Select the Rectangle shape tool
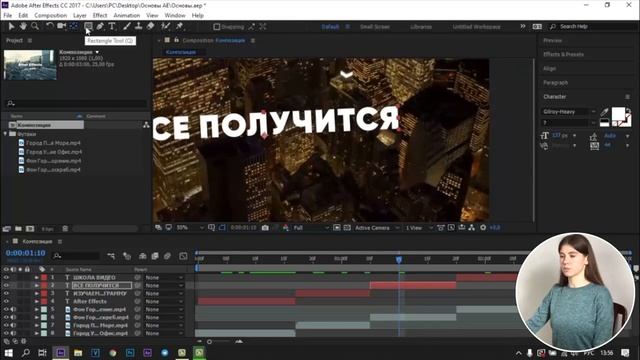640x360 pixels. 88,26
